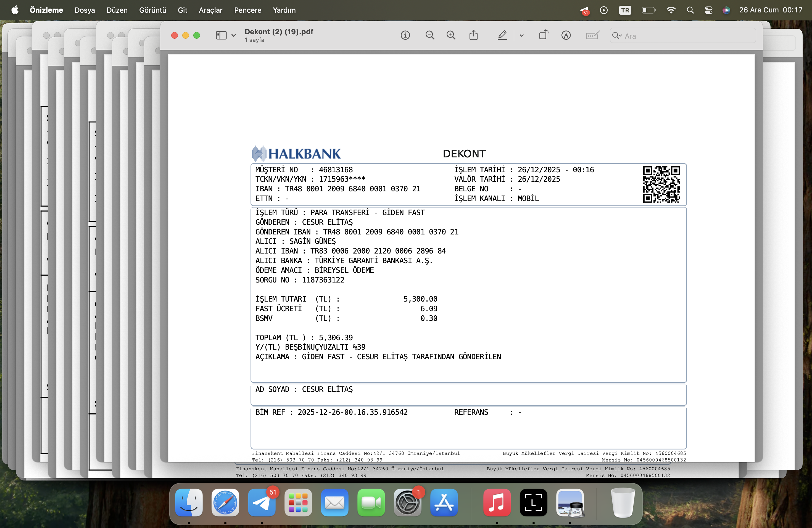Screen dimensions: 812x528
Task: Switch to Preview via its Dock icon
Action: pyautogui.click(x=570, y=502)
